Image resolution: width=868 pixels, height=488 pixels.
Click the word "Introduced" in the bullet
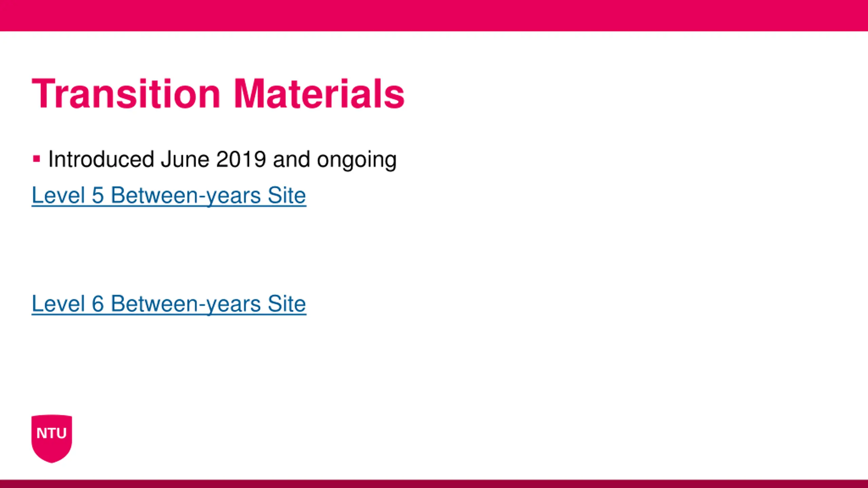101,159
